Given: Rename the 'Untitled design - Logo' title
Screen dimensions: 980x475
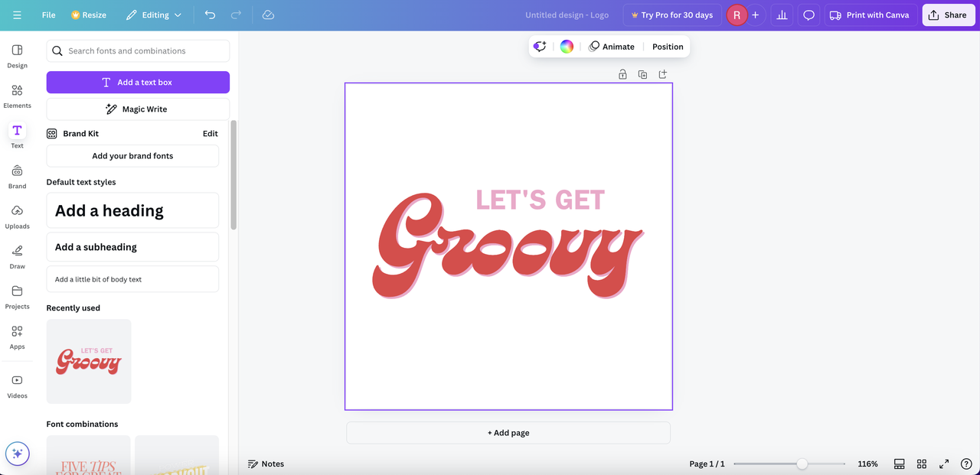Looking at the screenshot, I should coord(567,15).
